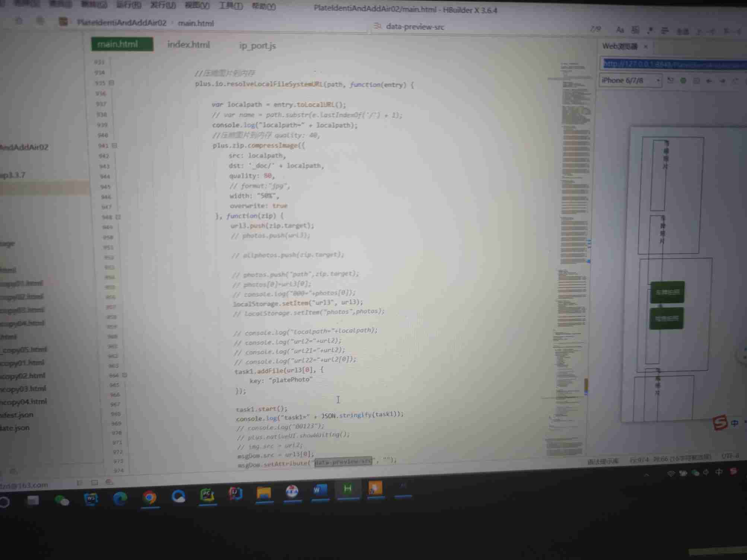
Task: Click the green circle icon in browser toolbar
Action: [x=683, y=80]
